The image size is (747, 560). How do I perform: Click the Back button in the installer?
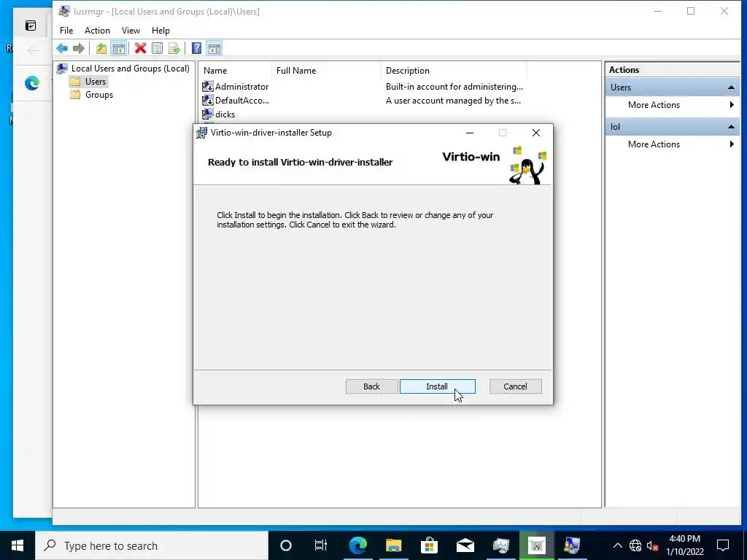pyautogui.click(x=371, y=386)
